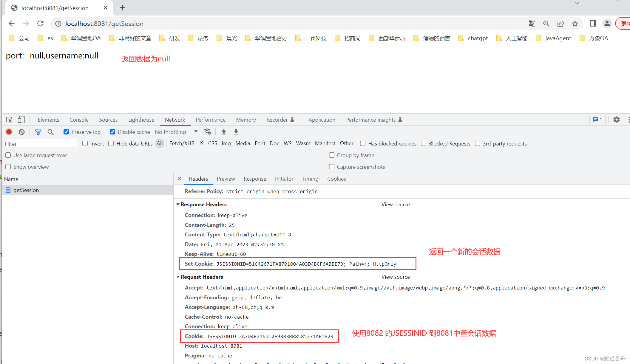Open the No throttling dropdown
The image size is (630, 364).
point(176,132)
